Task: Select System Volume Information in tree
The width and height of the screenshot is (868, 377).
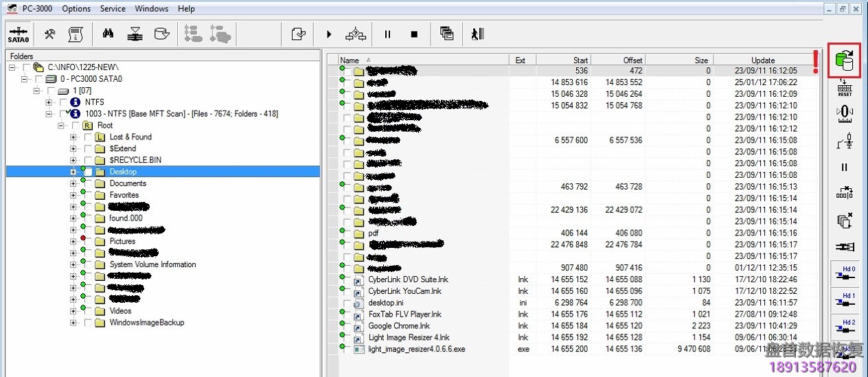Action: [152, 264]
